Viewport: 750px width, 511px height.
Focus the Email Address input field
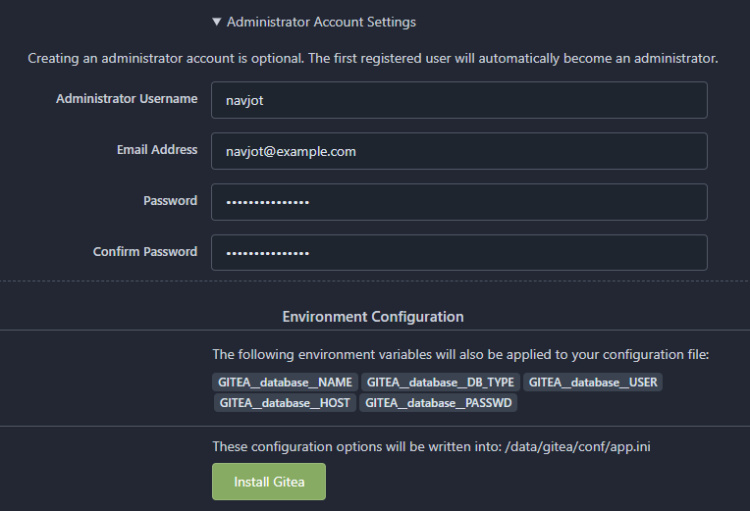(459, 151)
